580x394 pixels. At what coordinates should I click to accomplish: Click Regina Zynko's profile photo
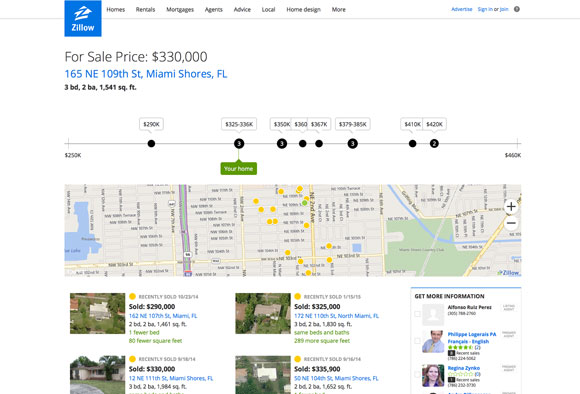433,376
